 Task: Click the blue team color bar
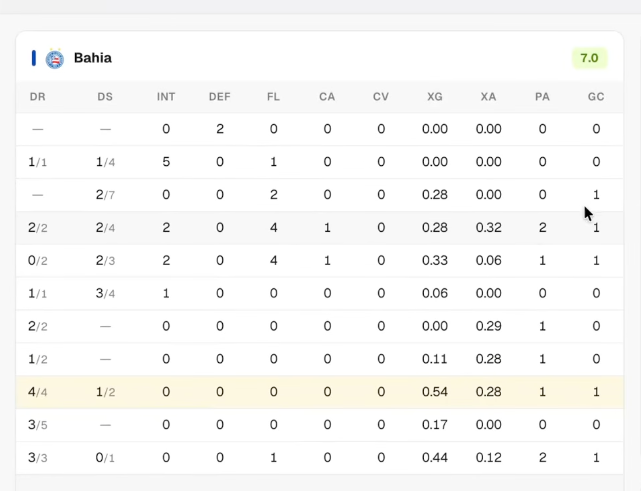[34, 58]
